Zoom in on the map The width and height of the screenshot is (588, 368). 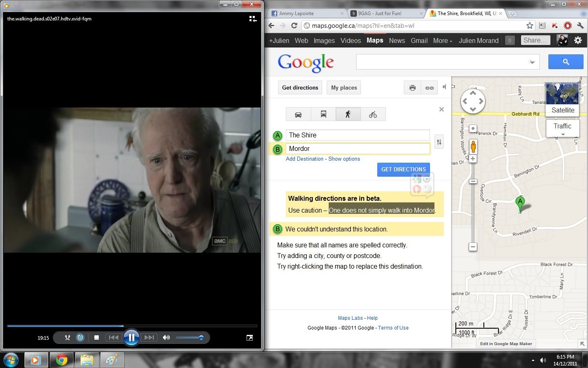[x=473, y=159]
